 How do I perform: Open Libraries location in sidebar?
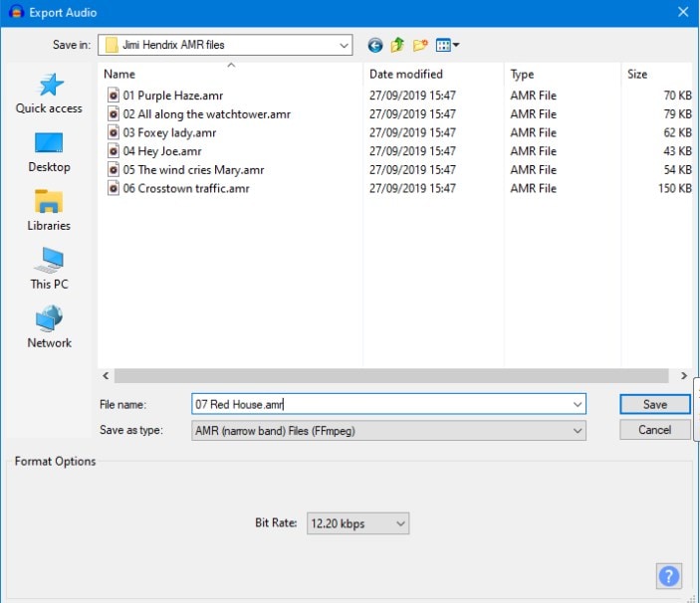coord(49,211)
